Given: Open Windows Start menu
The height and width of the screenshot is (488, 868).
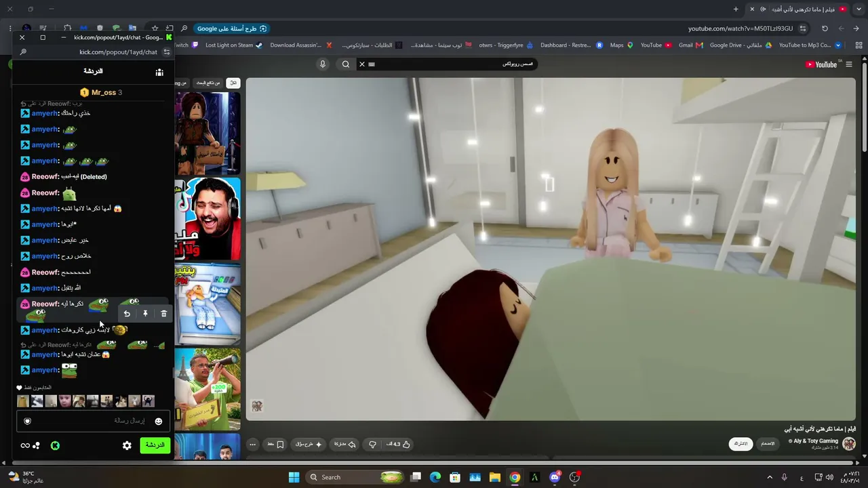Looking at the screenshot, I should 294,477.
